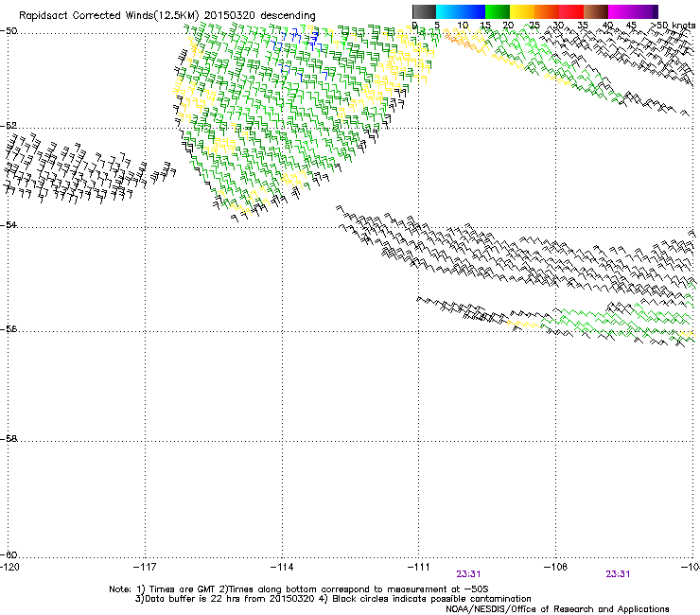The height and width of the screenshot is (615, 700).
Task: Click the -117 longitude axis label
Action: pos(145,567)
